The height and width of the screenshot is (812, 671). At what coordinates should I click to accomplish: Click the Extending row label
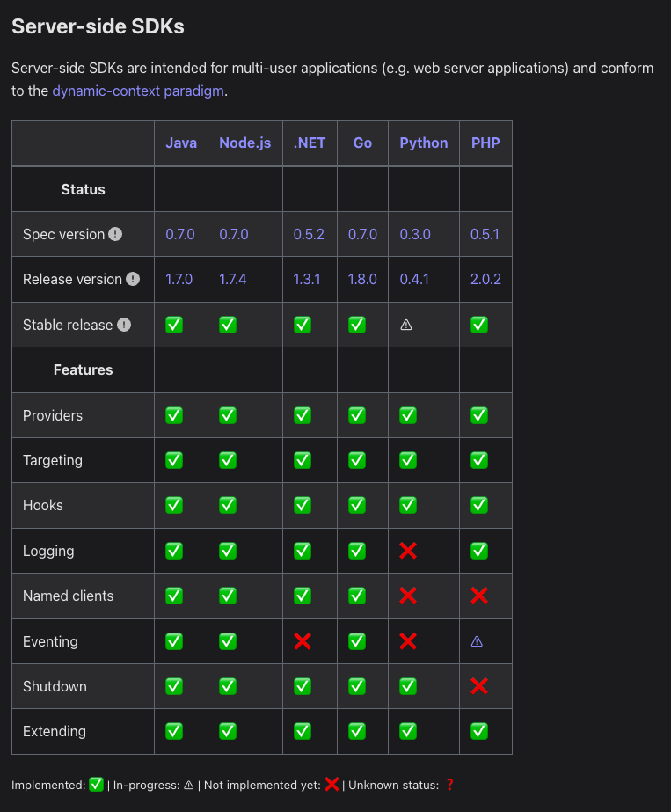[x=55, y=731]
